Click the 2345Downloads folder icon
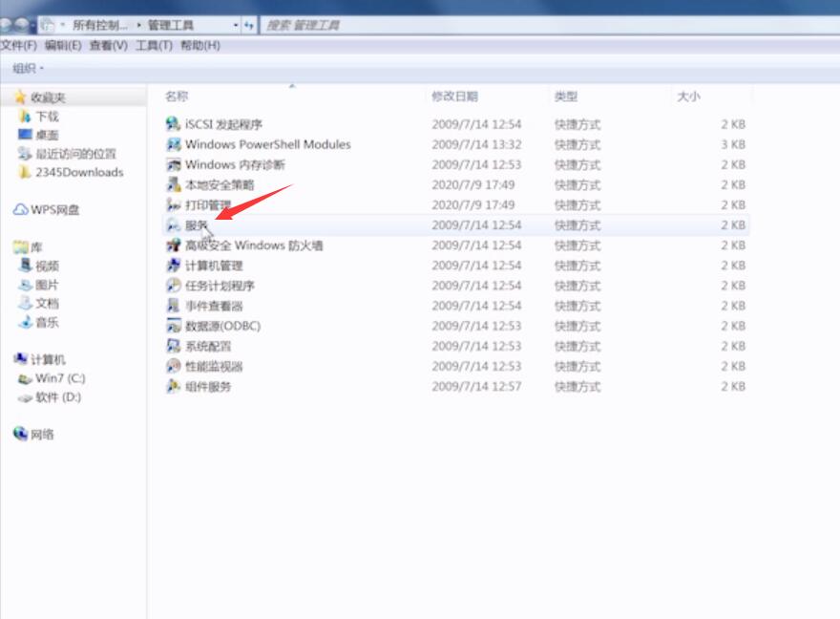This screenshot has width=840, height=619. coord(25,172)
